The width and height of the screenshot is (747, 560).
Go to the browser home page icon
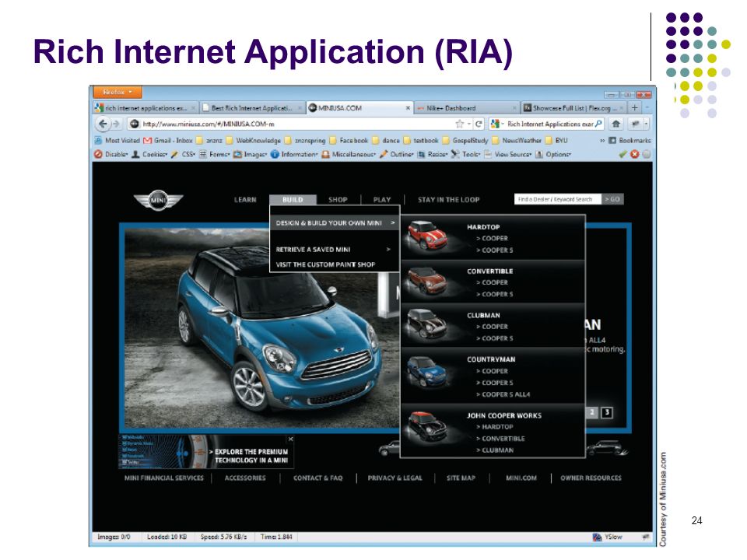tap(616, 124)
